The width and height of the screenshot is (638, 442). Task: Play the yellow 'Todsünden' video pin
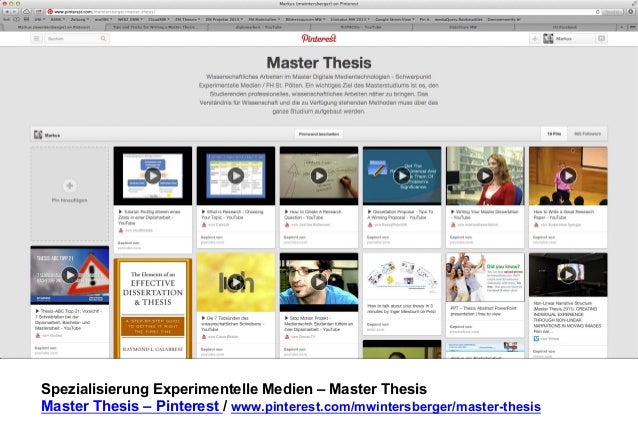(236, 282)
